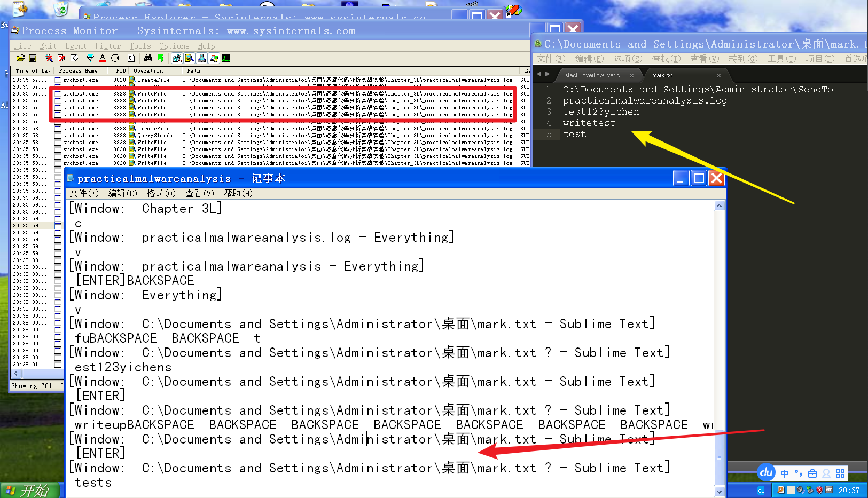Open Notepad's 编辑(E) menu

pyautogui.click(x=123, y=193)
